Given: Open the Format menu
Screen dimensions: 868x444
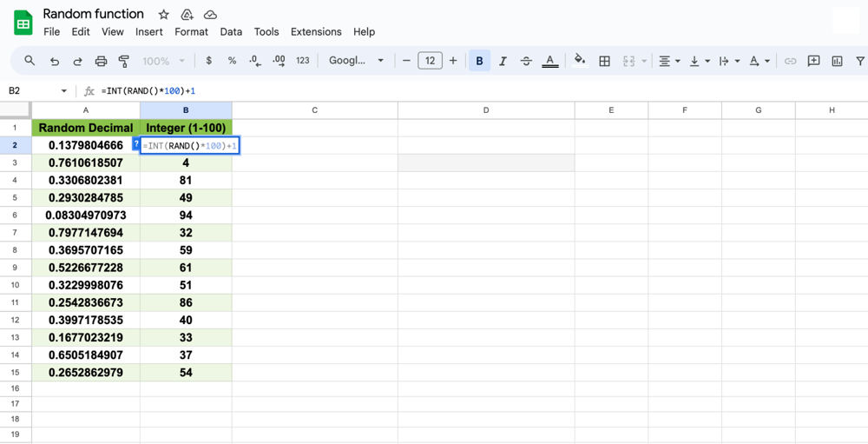Looking at the screenshot, I should click(191, 31).
